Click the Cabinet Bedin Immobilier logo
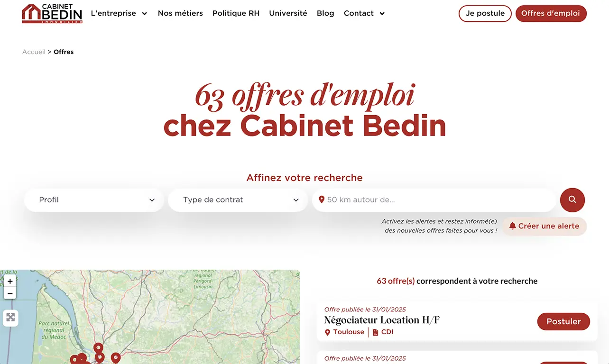609x364 pixels. [x=52, y=13]
